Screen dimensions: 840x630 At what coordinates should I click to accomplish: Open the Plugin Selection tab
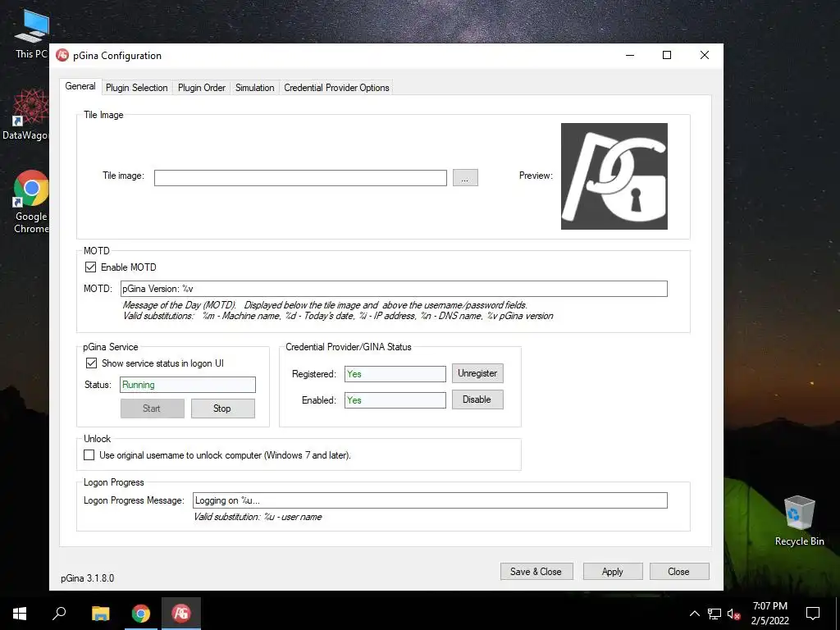click(137, 88)
